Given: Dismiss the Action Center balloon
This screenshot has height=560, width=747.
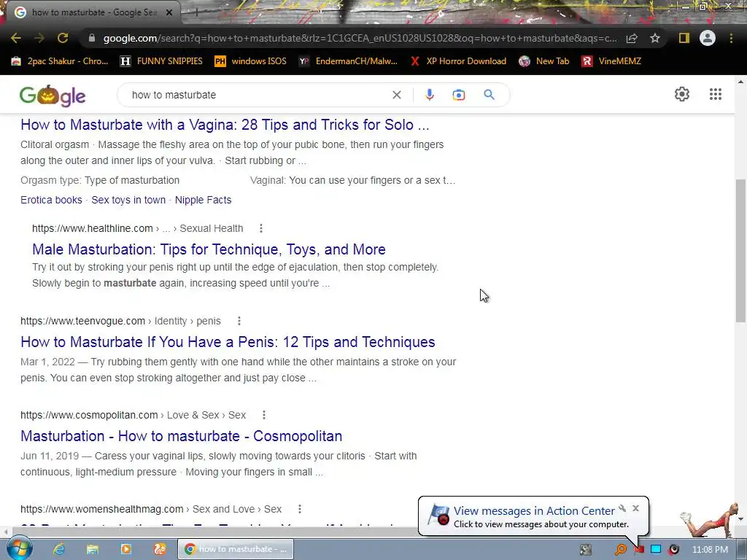Looking at the screenshot, I should [x=635, y=508].
